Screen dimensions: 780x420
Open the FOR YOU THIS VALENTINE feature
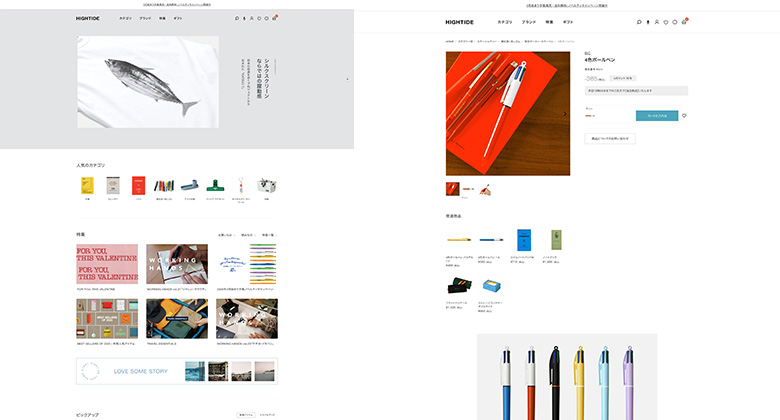point(107,264)
